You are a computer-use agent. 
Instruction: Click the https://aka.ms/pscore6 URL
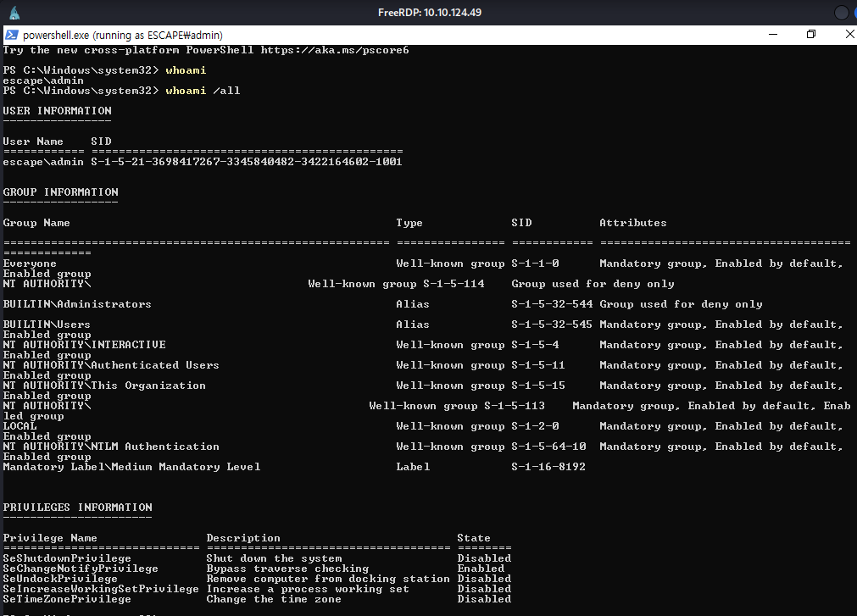[x=335, y=50]
